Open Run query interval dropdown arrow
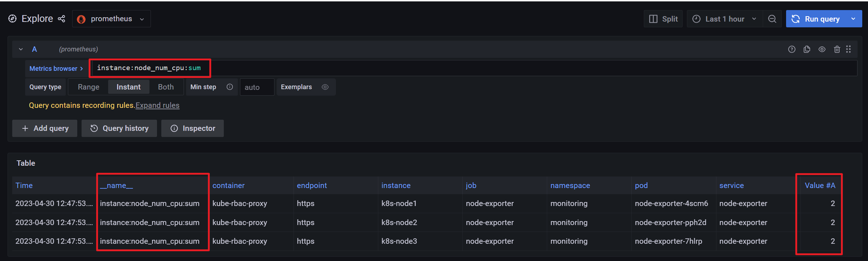 [854, 19]
